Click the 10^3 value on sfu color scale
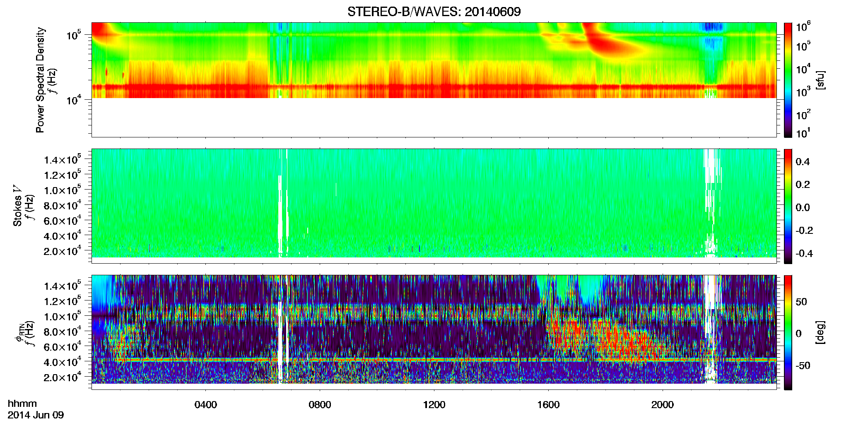The height and width of the screenshot is (447, 868). (803, 91)
